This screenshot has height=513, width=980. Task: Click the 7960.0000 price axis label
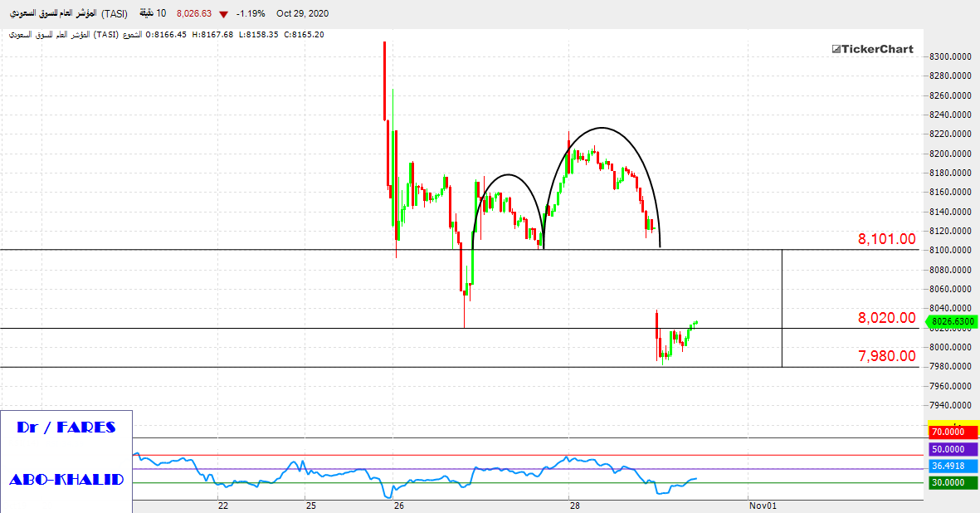pyautogui.click(x=950, y=386)
